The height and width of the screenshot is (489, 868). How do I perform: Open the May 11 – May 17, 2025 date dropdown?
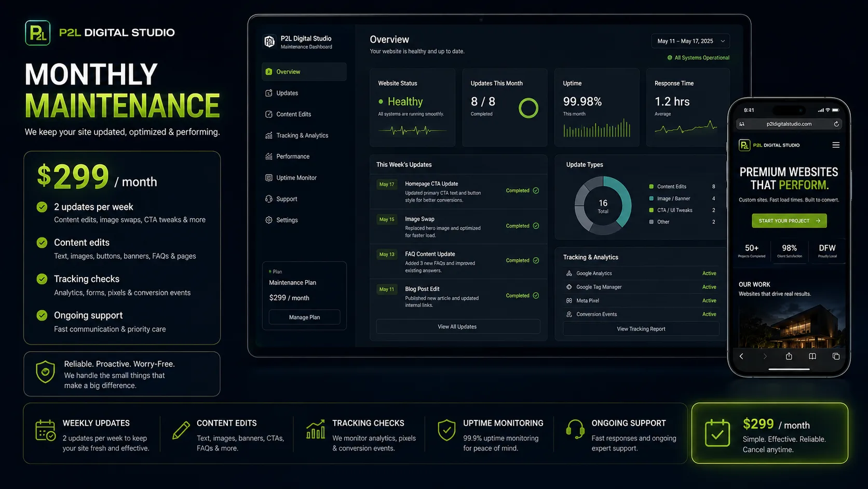point(690,41)
